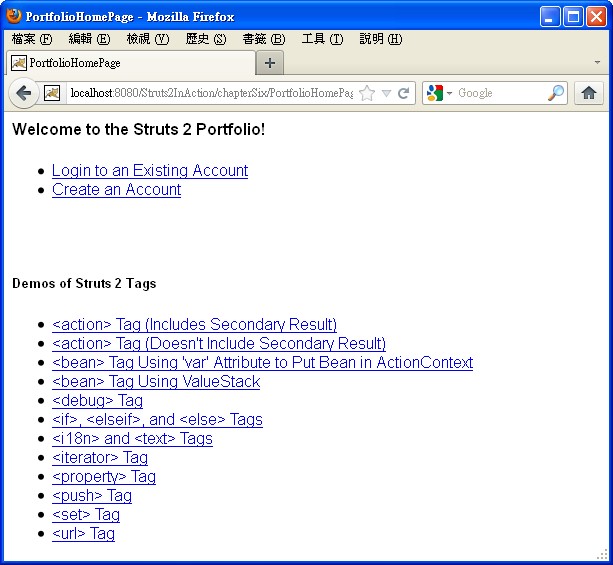Viewport: 613px width, 565px height.
Task: Open the 檢視 (V) menu
Action: pos(147,39)
